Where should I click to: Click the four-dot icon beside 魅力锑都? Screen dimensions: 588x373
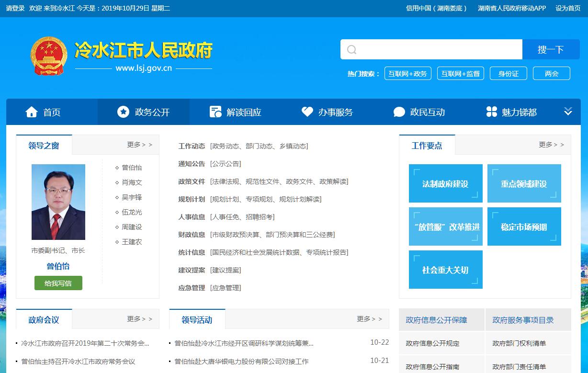[x=491, y=112]
